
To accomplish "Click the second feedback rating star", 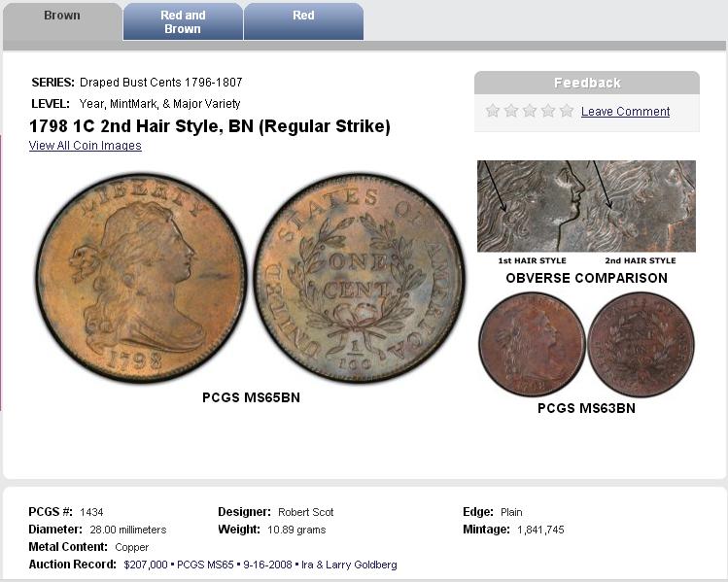I will (511, 111).
